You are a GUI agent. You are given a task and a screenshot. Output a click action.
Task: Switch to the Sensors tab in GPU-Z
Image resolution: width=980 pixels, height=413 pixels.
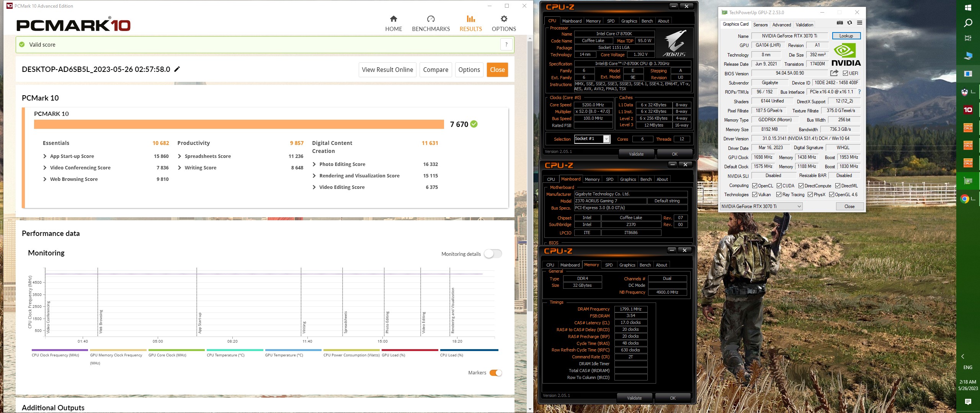pyautogui.click(x=760, y=25)
